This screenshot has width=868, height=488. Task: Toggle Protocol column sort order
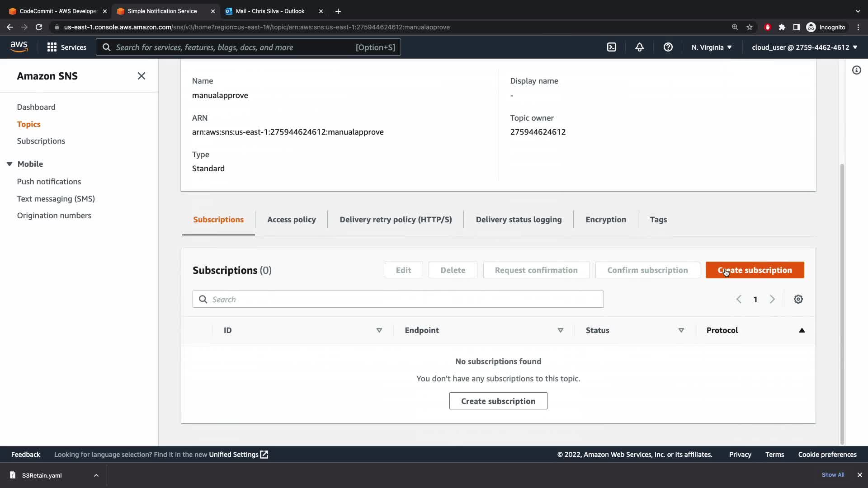[x=802, y=330]
